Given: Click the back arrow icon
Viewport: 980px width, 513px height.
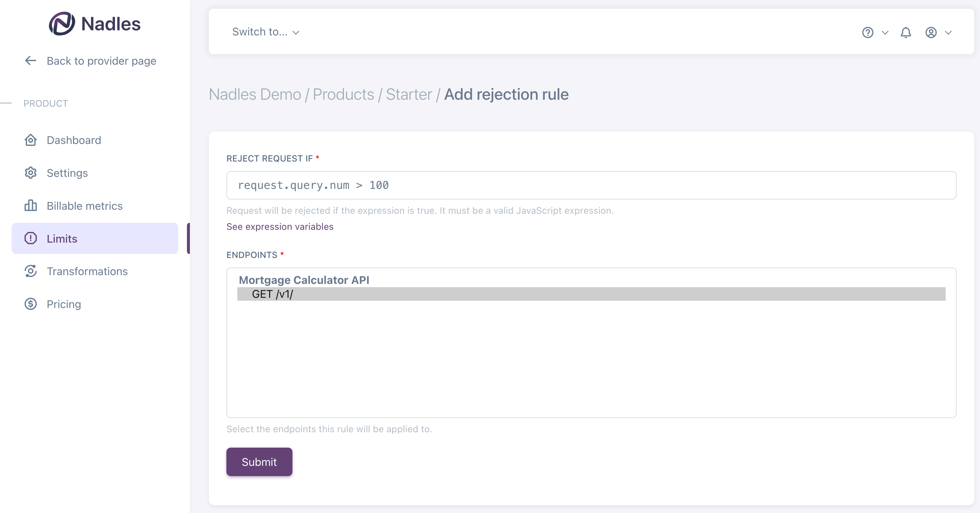Looking at the screenshot, I should click(30, 61).
